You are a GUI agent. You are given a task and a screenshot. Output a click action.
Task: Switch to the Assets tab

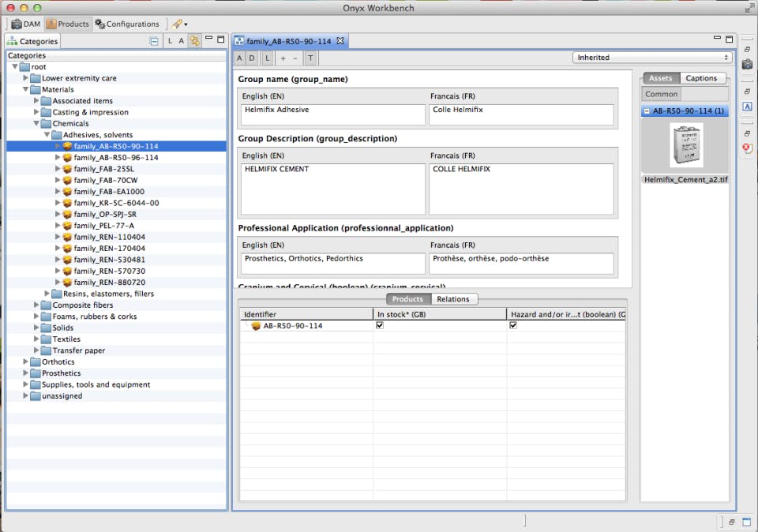pos(660,78)
